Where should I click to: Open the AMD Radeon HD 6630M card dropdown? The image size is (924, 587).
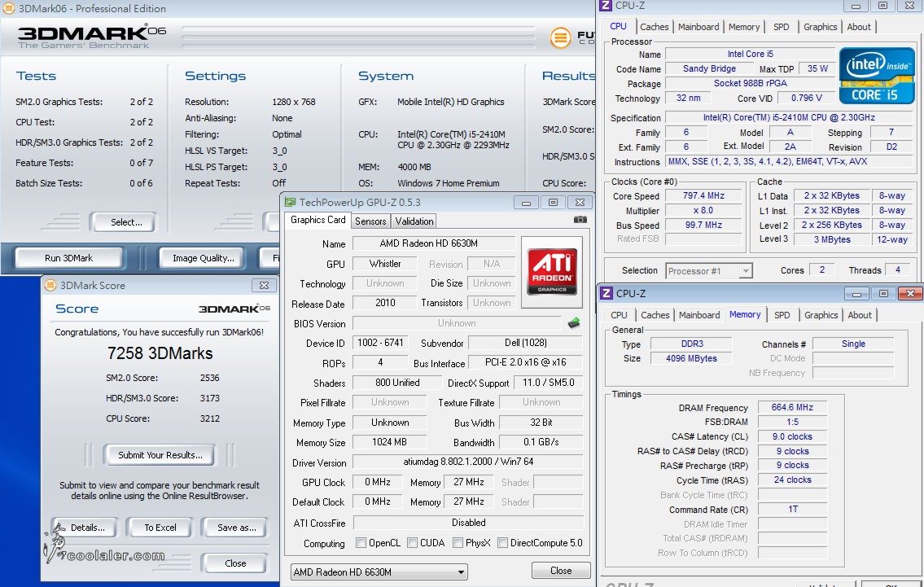click(x=379, y=572)
